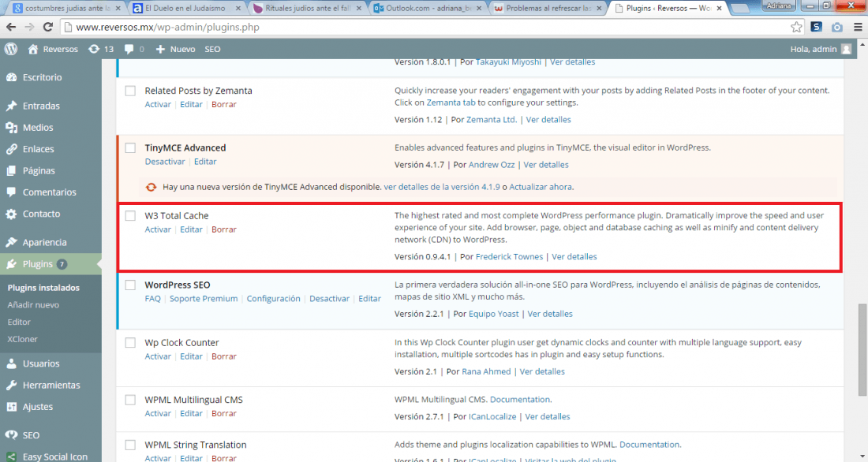The height and width of the screenshot is (462, 868).
Task: Reload the page with refresh icon
Action: 48,27
